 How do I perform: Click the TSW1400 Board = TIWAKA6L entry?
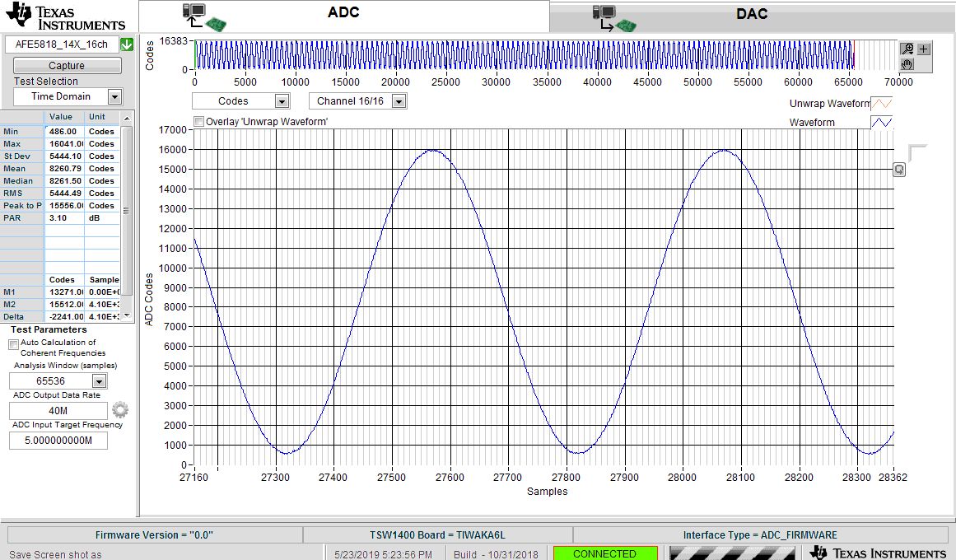437,535
